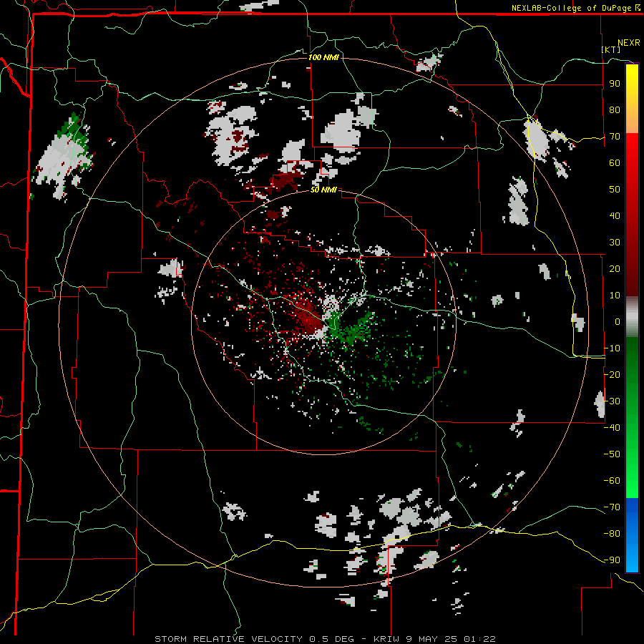
Task: Select the -60 legend value
Action: point(612,481)
